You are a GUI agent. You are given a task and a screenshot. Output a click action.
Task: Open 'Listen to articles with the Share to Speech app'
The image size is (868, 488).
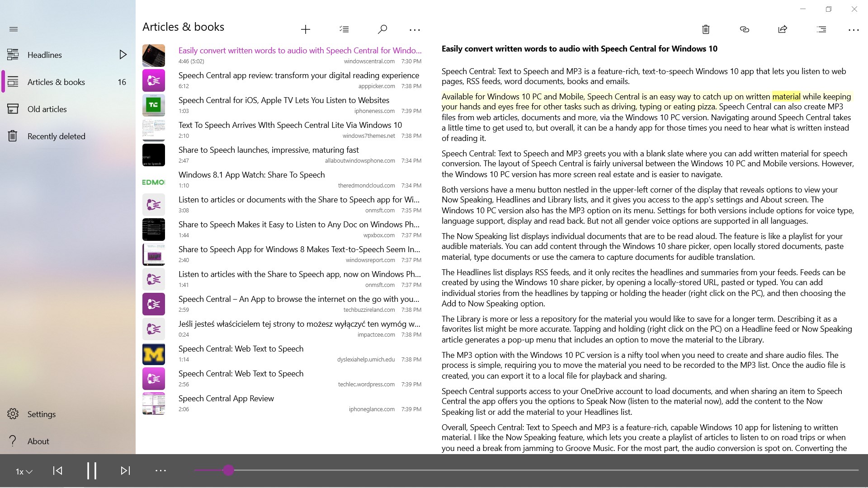(282, 279)
